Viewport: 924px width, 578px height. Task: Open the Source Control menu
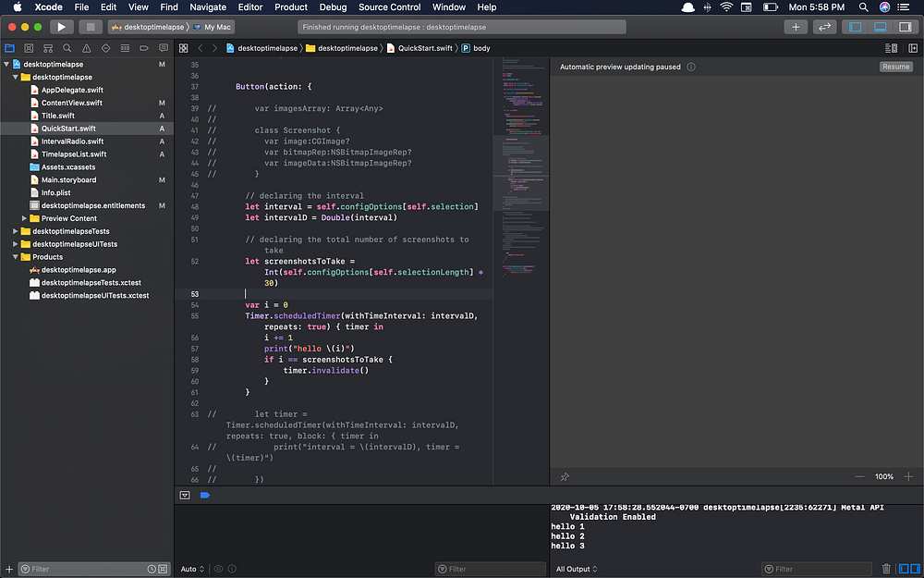(x=390, y=7)
